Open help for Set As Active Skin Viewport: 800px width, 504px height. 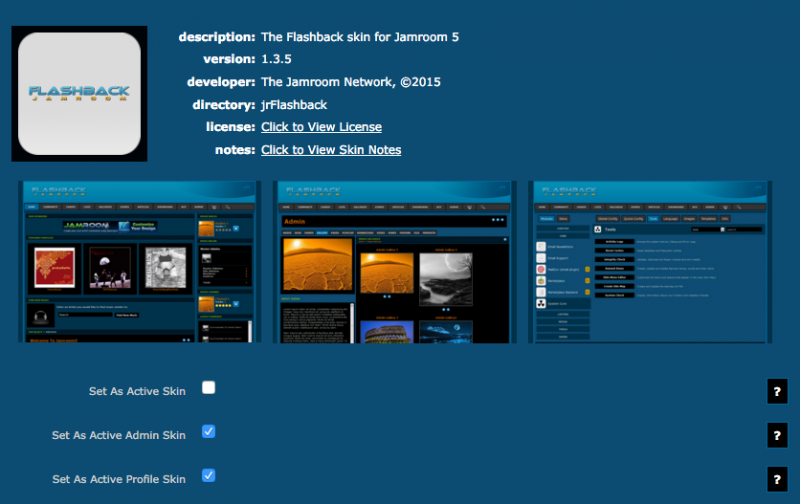(777, 391)
